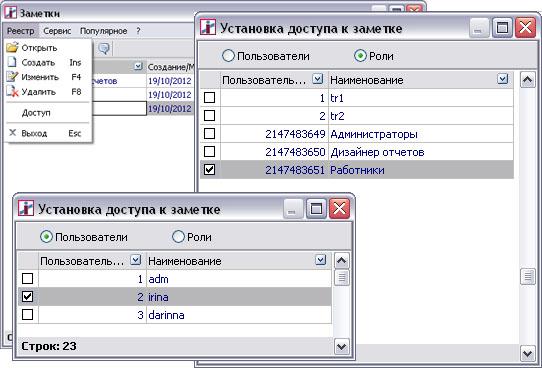542x368 pixels.
Task: Select Пользователи radio in the back access window
Action: (228, 56)
